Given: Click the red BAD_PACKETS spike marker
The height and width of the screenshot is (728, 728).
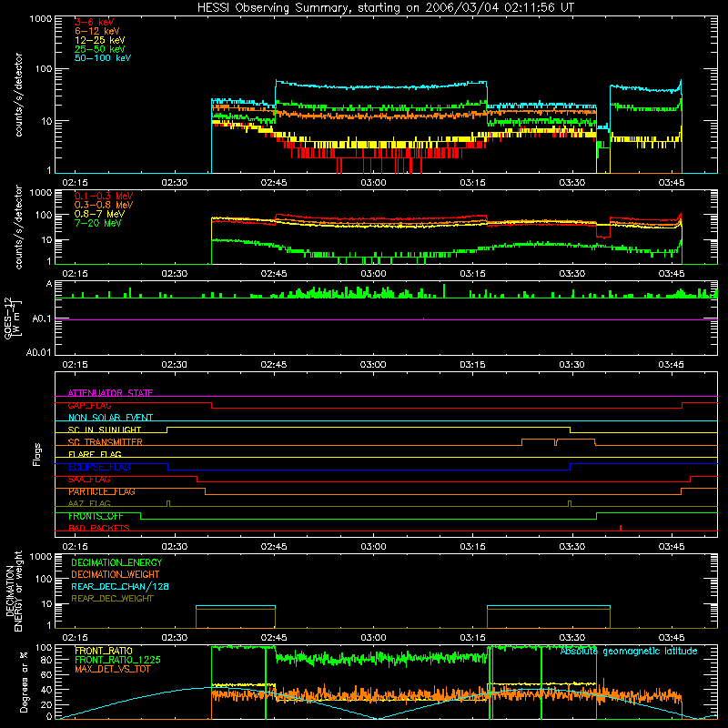Looking at the screenshot, I should pyautogui.click(x=621, y=528).
